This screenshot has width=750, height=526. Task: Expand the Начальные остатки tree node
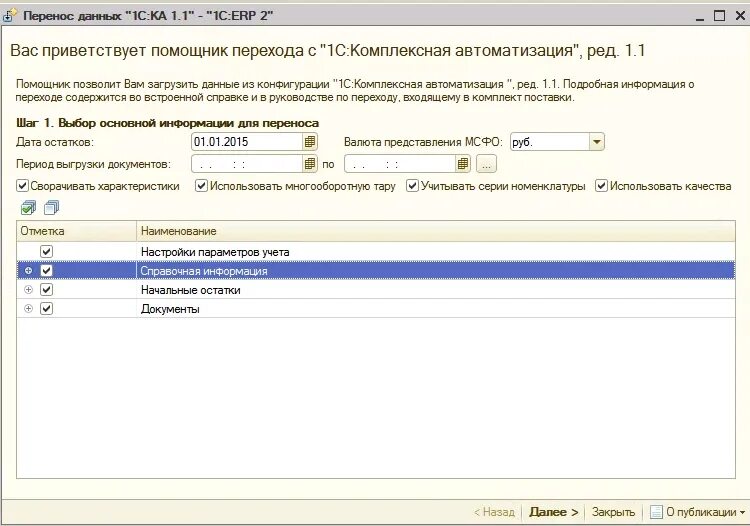coord(29,290)
